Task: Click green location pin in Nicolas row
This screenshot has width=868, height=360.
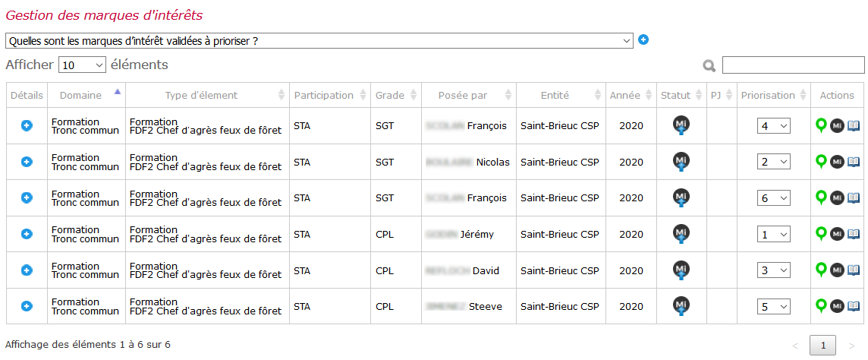Action: (822, 161)
